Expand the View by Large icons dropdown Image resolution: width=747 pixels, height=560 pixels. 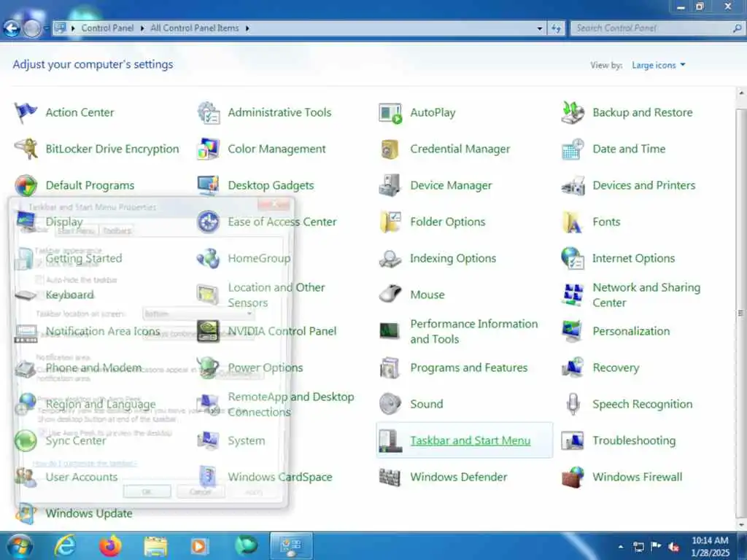659,65
